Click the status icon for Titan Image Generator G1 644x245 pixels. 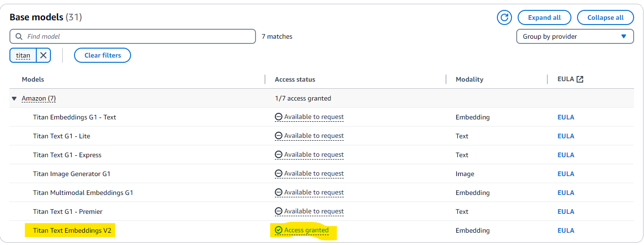279,174
